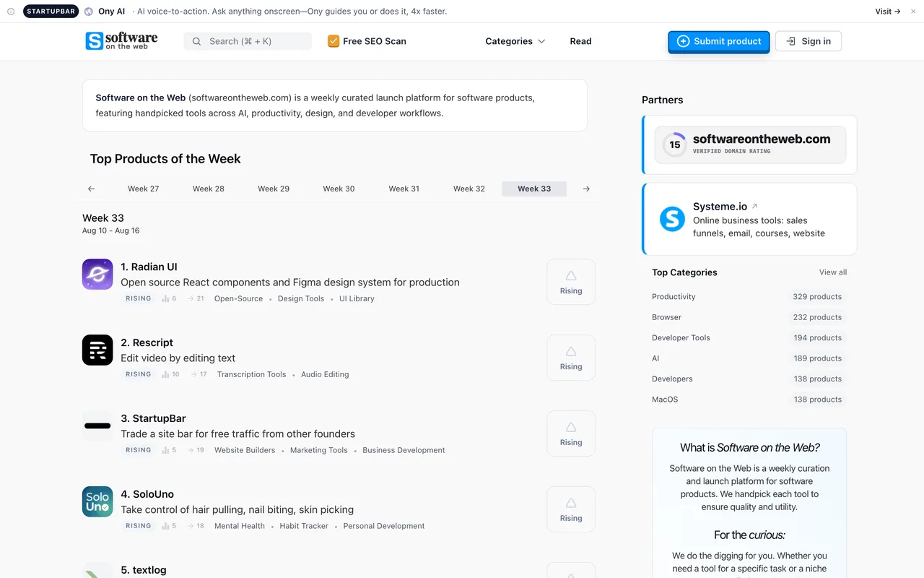Click the Audio Editing tag

325,374
